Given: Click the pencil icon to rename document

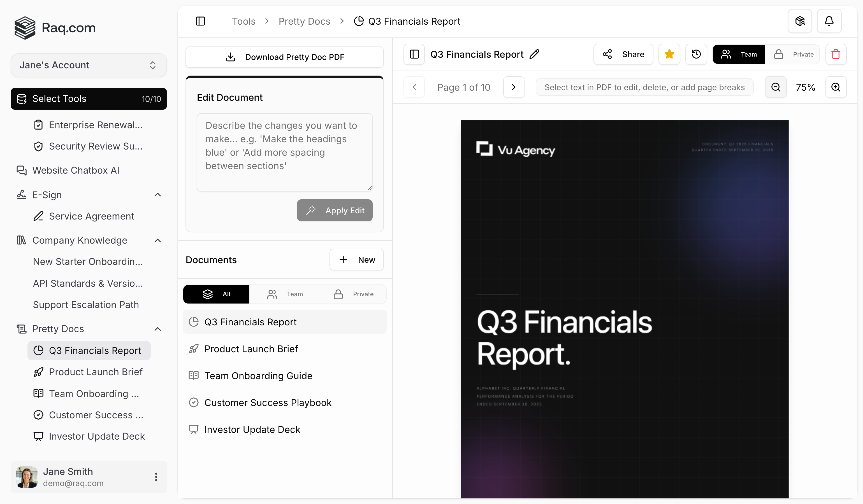Looking at the screenshot, I should coord(534,54).
